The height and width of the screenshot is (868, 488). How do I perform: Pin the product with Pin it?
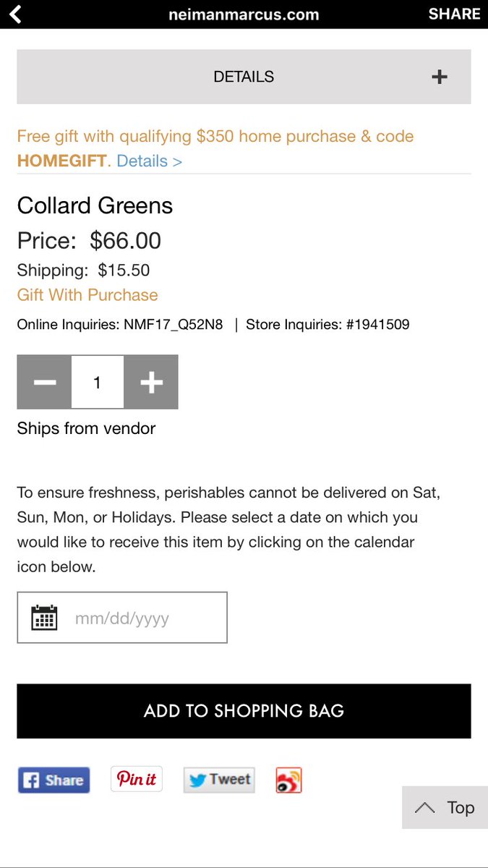(137, 779)
